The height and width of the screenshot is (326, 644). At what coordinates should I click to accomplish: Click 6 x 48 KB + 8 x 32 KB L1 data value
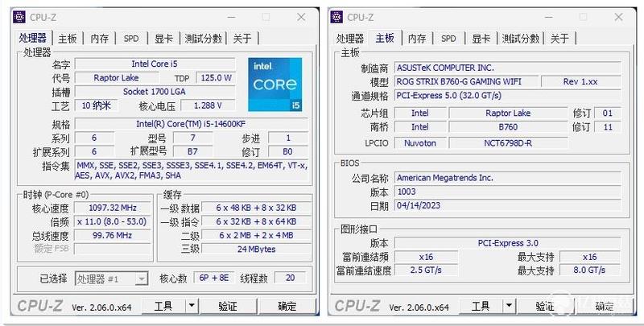tap(256, 208)
